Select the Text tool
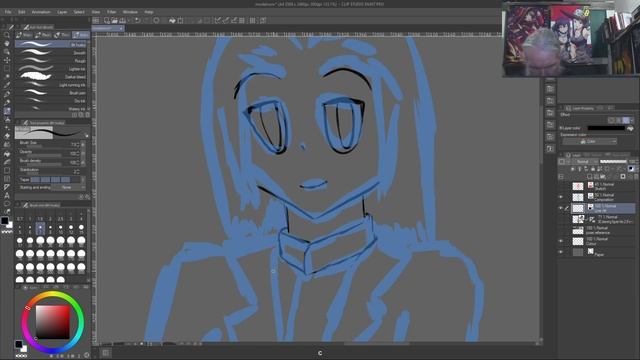The width and height of the screenshot is (640, 360). [7, 196]
